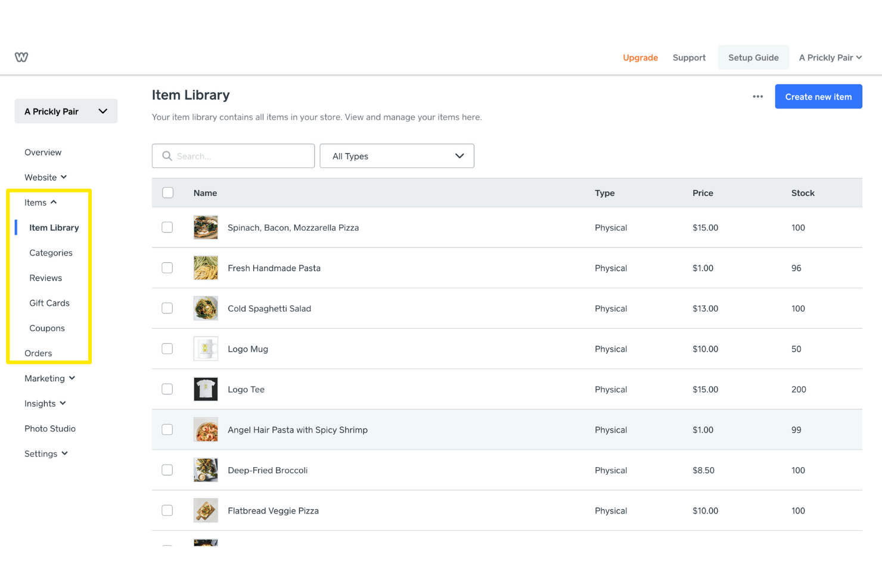Click the search magnifier icon

[167, 156]
